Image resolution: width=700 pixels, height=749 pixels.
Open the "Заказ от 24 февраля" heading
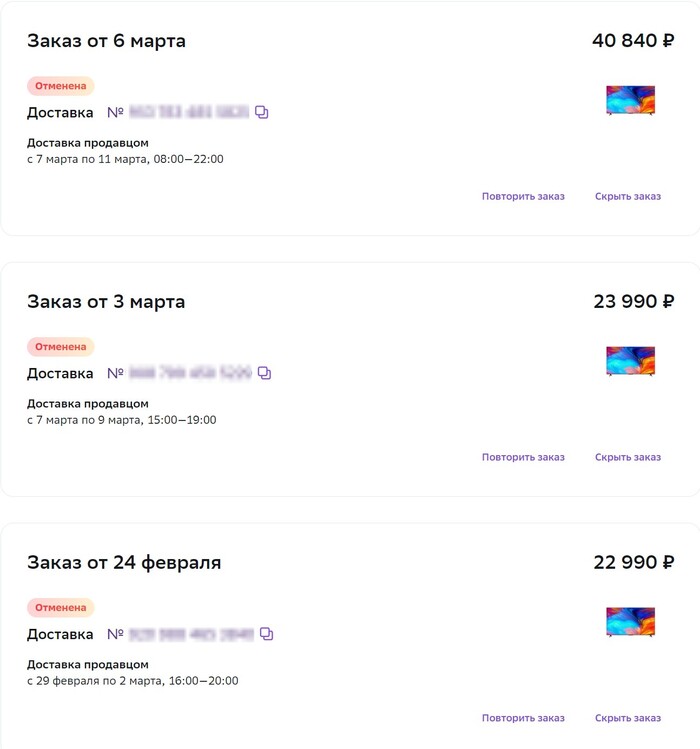pos(124,563)
